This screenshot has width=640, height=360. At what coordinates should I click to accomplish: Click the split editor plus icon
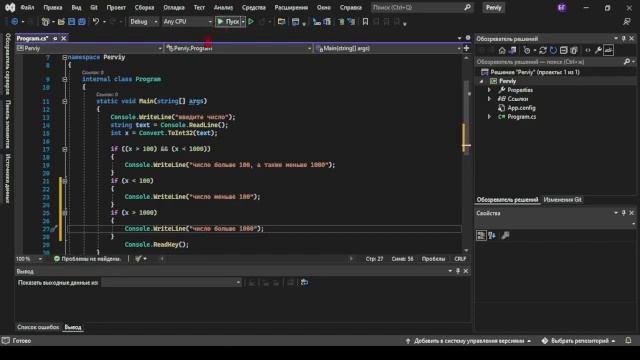467,48
